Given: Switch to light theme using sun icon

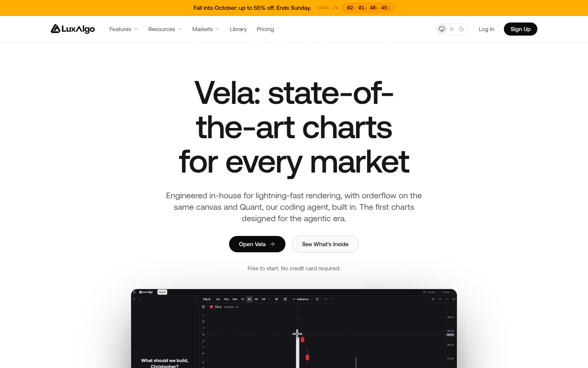Looking at the screenshot, I should click(452, 29).
